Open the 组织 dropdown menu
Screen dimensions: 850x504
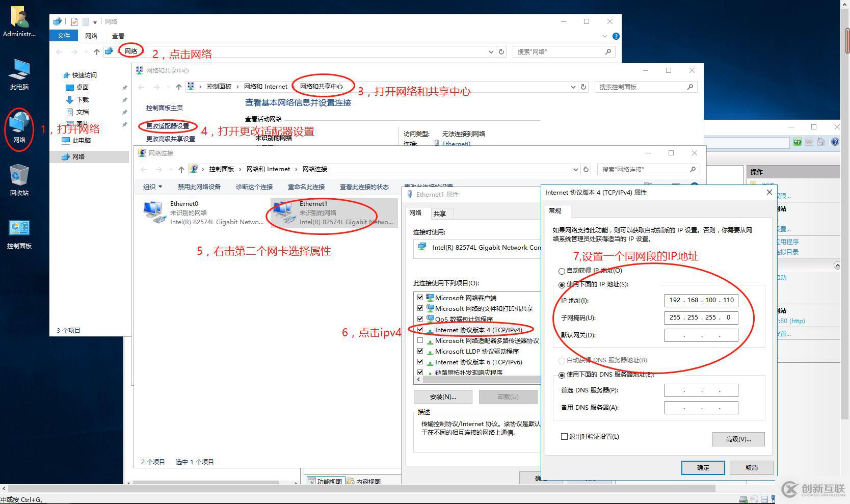click(x=152, y=187)
